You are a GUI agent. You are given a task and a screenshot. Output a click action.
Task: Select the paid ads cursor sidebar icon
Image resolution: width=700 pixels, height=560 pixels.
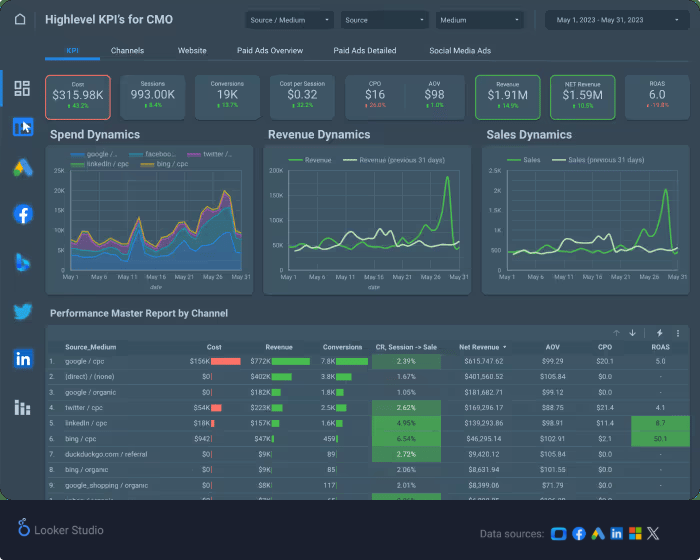[23, 127]
